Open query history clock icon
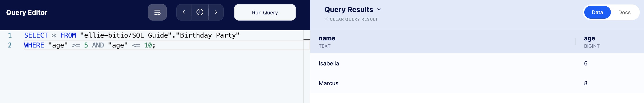The height and width of the screenshot is (103, 644). click(x=200, y=12)
